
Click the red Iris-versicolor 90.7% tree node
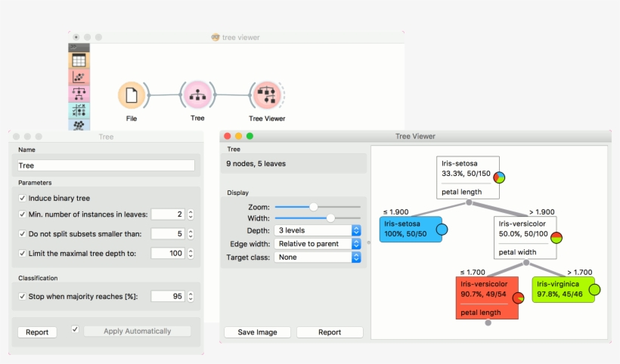[488, 298]
